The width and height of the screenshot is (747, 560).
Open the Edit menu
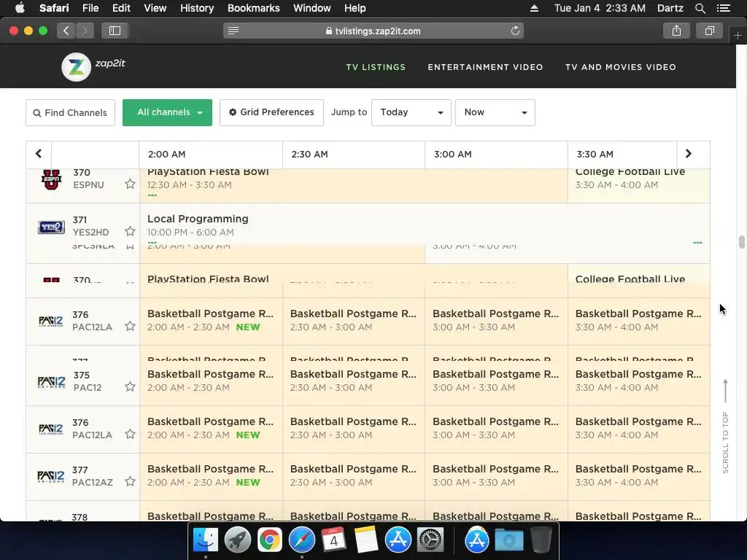pyautogui.click(x=121, y=8)
